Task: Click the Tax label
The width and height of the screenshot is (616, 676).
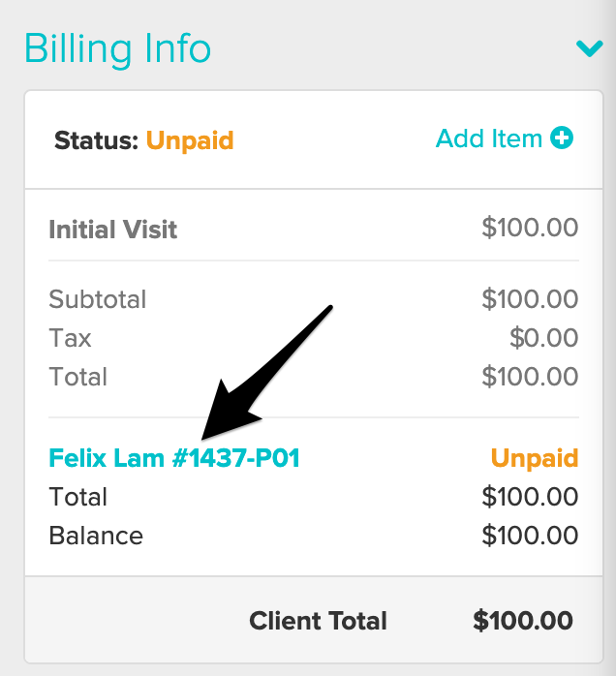Action: point(70,338)
